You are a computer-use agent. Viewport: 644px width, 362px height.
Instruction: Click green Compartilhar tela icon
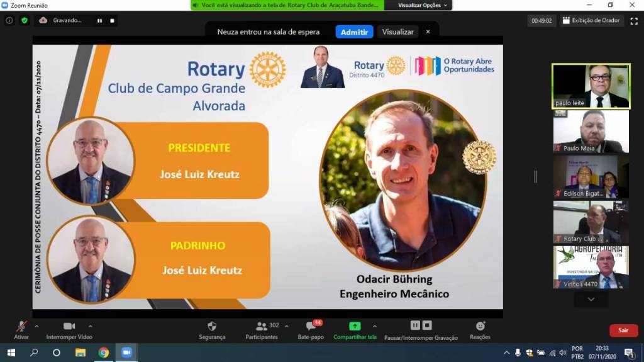click(x=355, y=326)
